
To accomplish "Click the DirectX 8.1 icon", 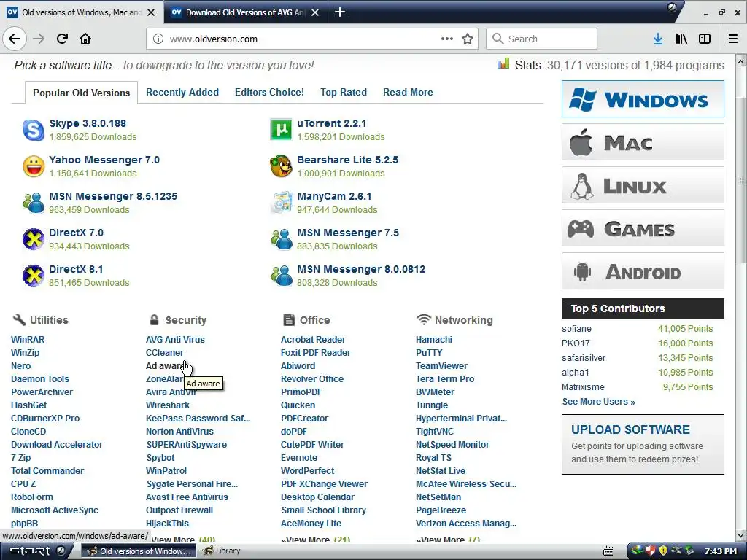I will 34,276.
